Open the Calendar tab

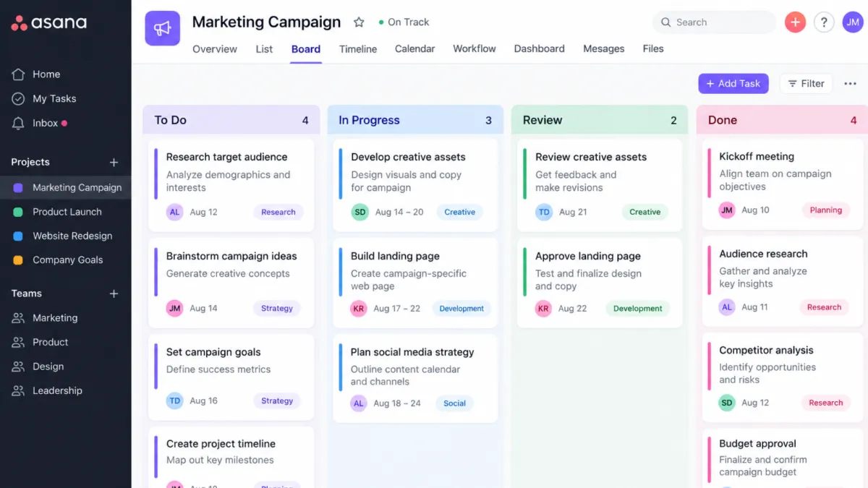[x=414, y=49]
